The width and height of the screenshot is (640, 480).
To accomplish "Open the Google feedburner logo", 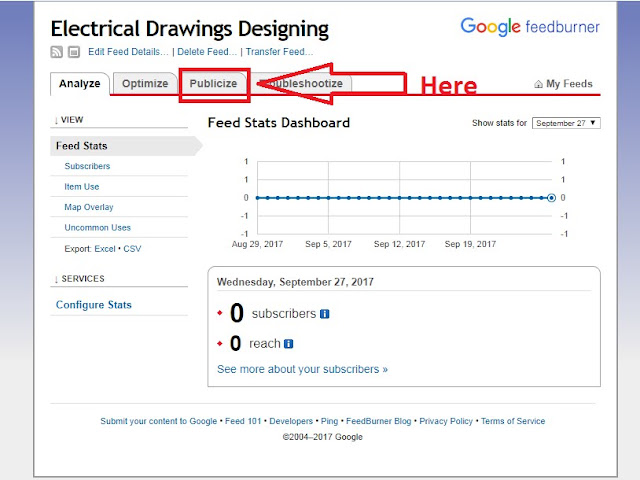I will (x=530, y=27).
